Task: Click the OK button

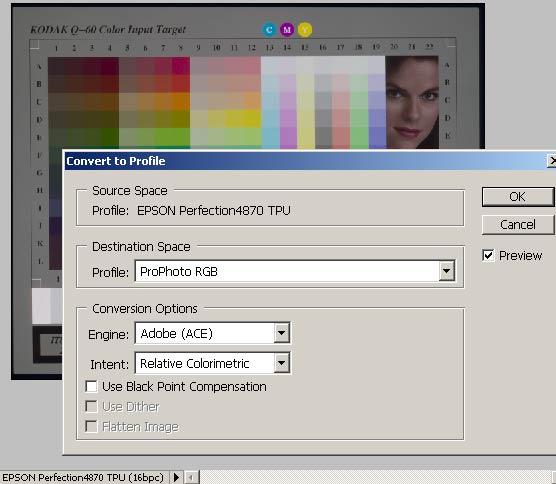Action: coord(518,197)
